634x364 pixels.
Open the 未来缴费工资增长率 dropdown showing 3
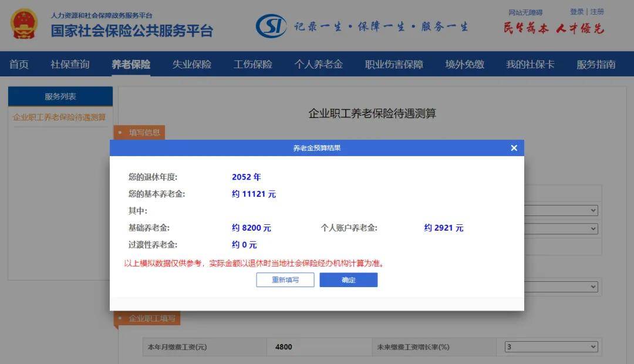pos(549,346)
